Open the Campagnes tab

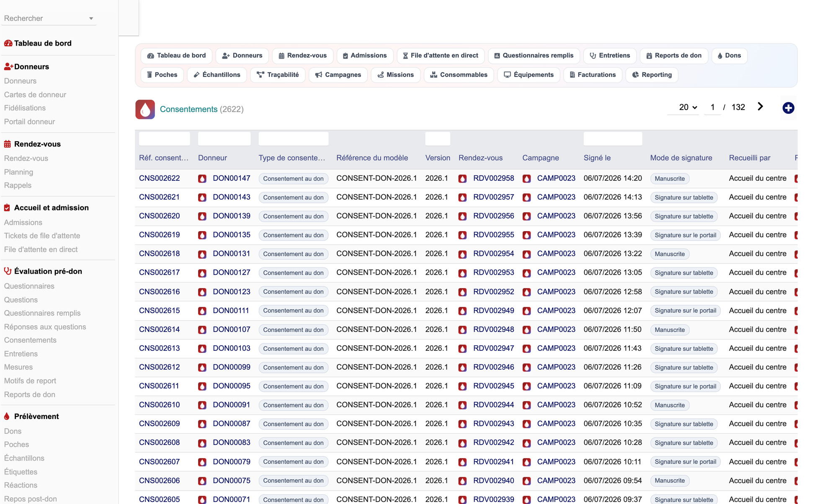click(x=338, y=75)
